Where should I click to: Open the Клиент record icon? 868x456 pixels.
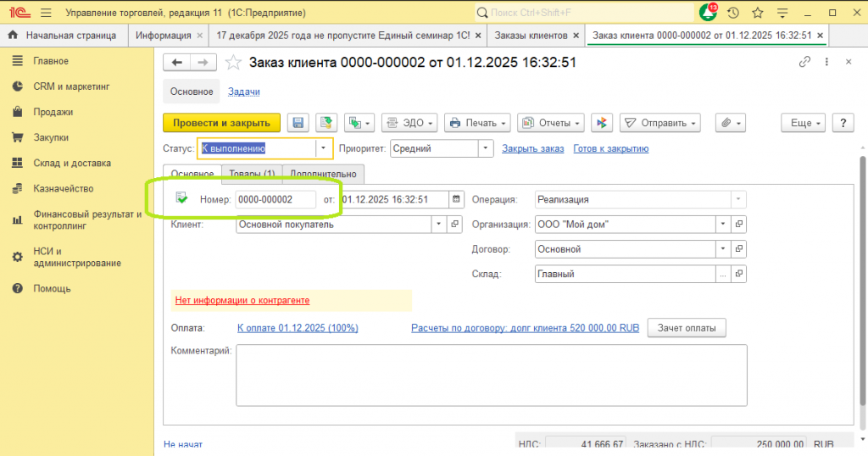(454, 224)
